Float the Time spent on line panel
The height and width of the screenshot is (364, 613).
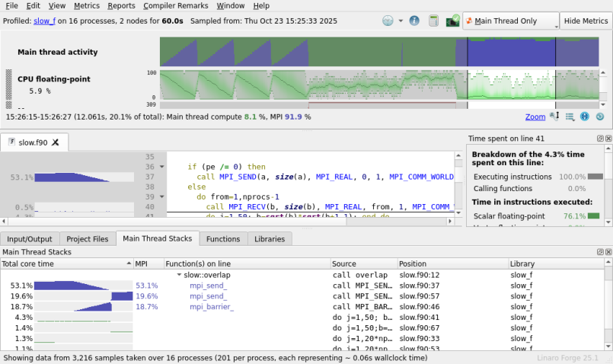599,139
